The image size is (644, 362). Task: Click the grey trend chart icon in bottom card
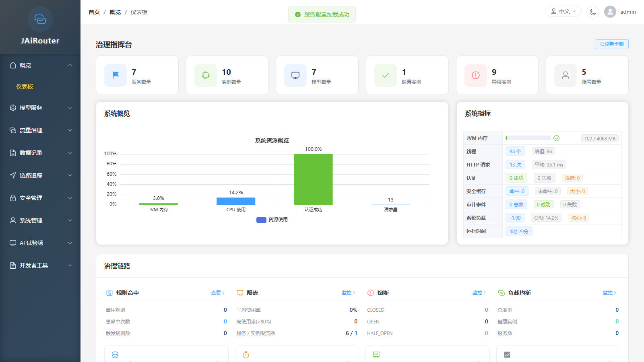click(x=507, y=355)
